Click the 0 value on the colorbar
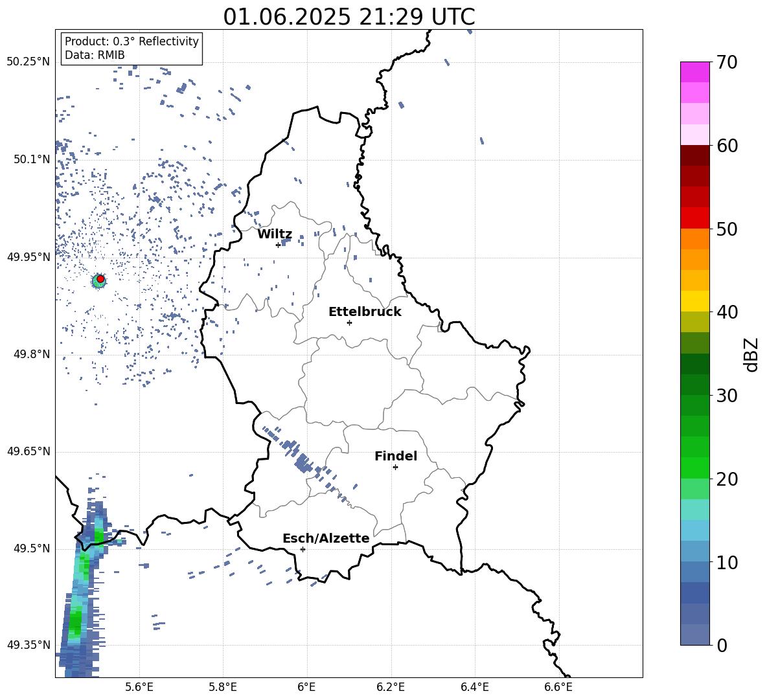This screenshot has height=700, width=767. click(x=722, y=646)
